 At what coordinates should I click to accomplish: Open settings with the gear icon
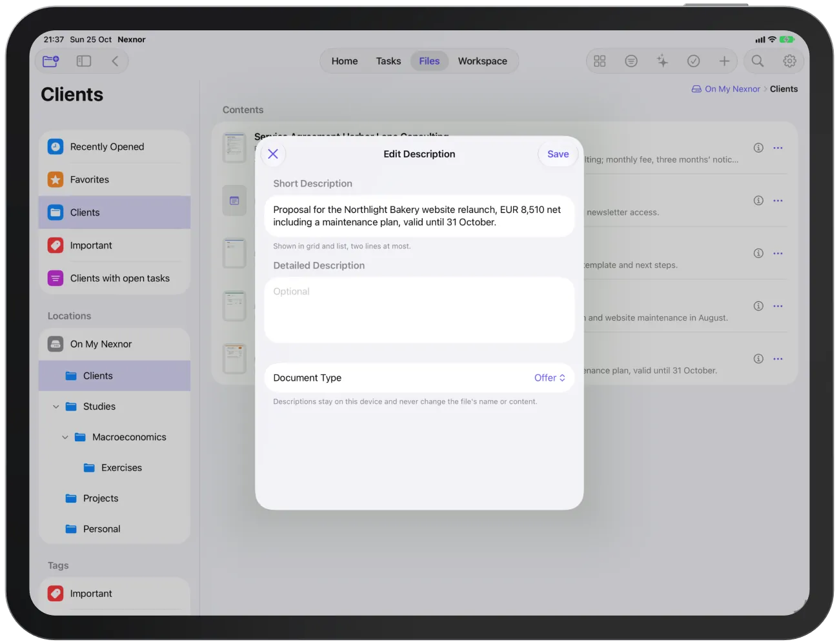(789, 61)
